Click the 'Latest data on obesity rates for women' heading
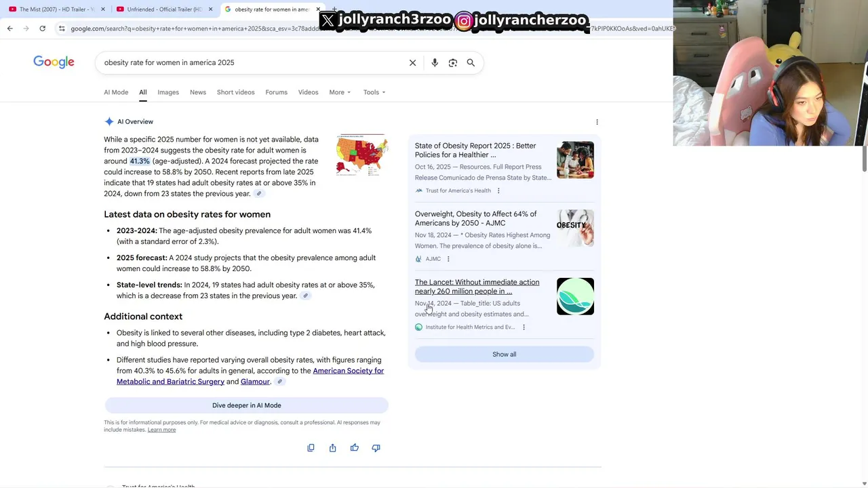Screen dimensions: 868x488 click(x=187, y=214)
